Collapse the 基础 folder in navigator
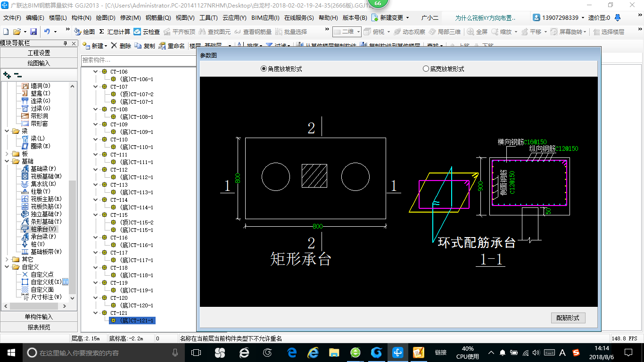The height and width of the screenshot is (362, 644). click(x=7, y=161)
